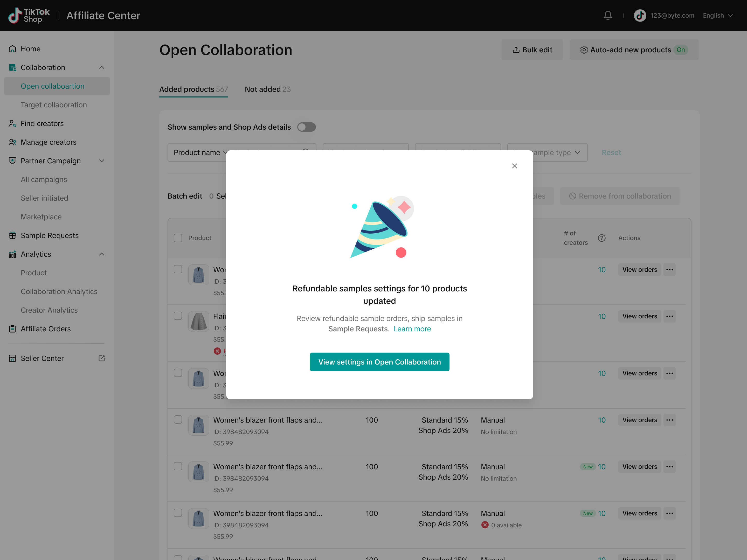The image size is (747, 560).
Task: Click the TikTok Shop logo
Action: [29, 16]
